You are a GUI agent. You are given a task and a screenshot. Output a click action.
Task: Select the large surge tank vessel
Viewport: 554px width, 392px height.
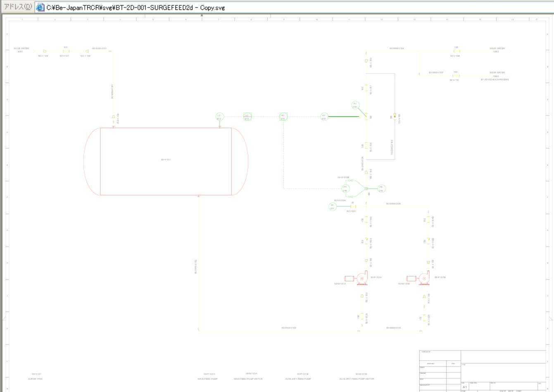166,161
